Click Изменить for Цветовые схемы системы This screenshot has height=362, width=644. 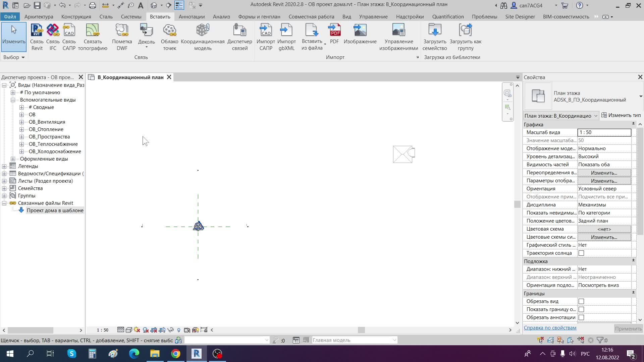604,237
